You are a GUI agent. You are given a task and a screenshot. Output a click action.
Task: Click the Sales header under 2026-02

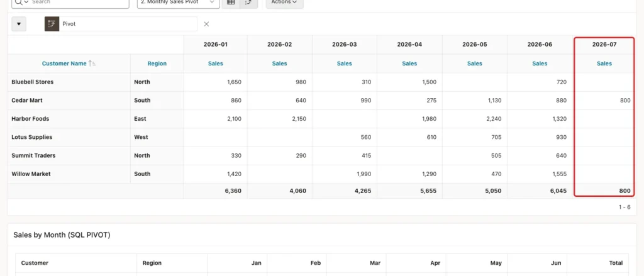pos(279,63)
